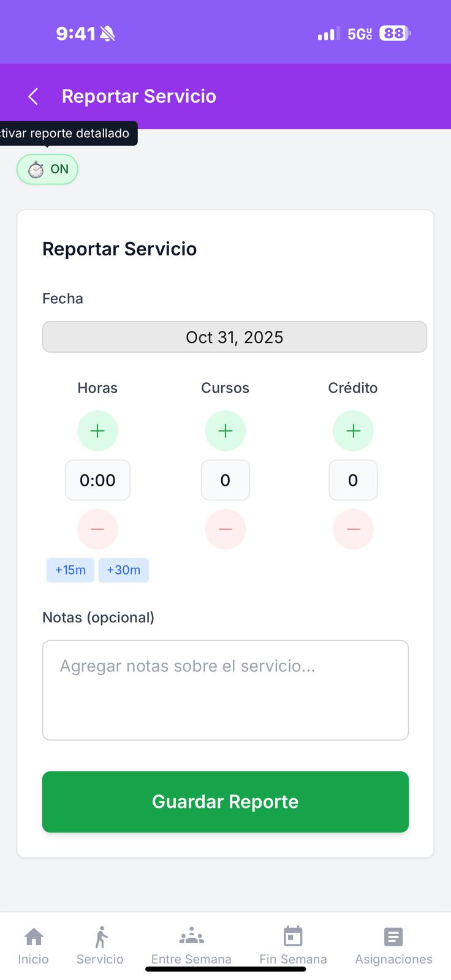The width and height of the screenshot is (451, 980).
Task: Increase Crédito with the plus icon
Action: (353, 431)
